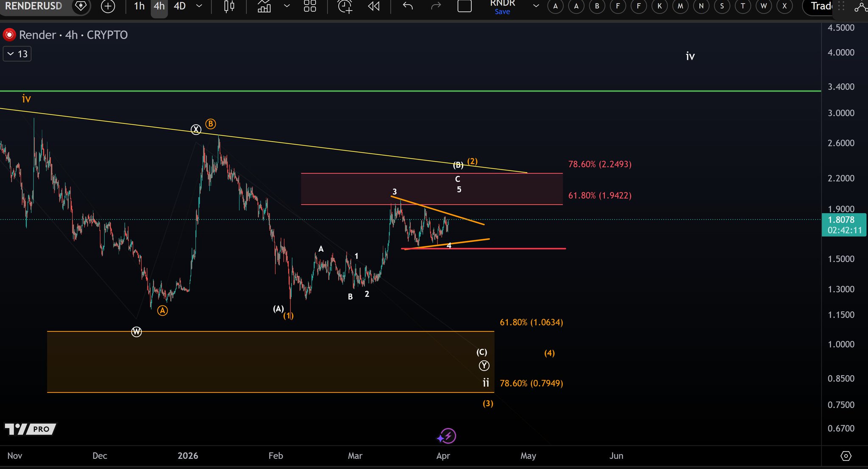Open the RNDR layout name dropdown arrow
The image size is (868, 469).
[536, 6]
